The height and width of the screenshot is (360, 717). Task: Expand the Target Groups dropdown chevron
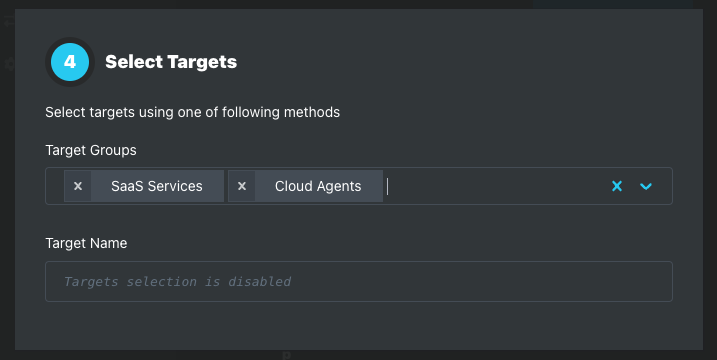click(646, 186)
